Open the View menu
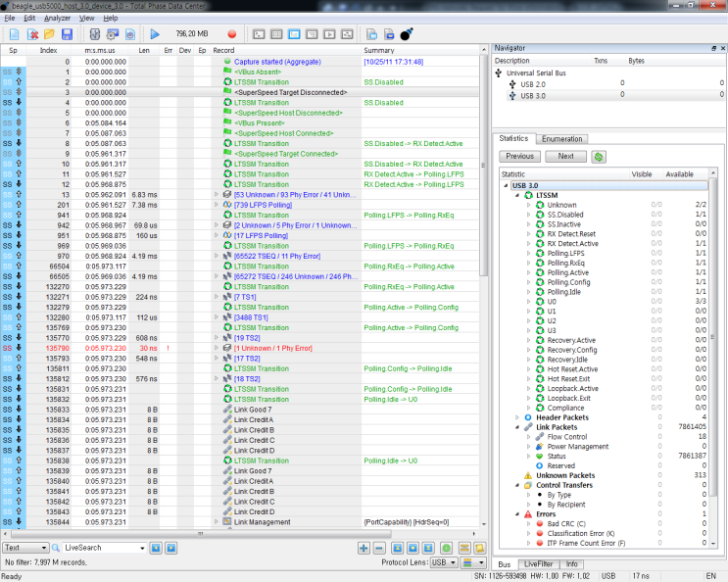This screenshot has height=582, width=728. 87,18
